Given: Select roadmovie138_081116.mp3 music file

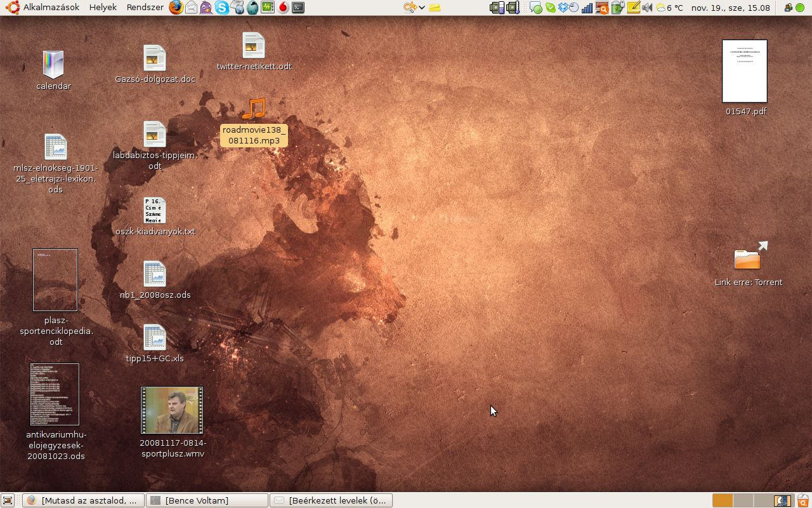Looking at the screenshot, I should coord(254,121).
